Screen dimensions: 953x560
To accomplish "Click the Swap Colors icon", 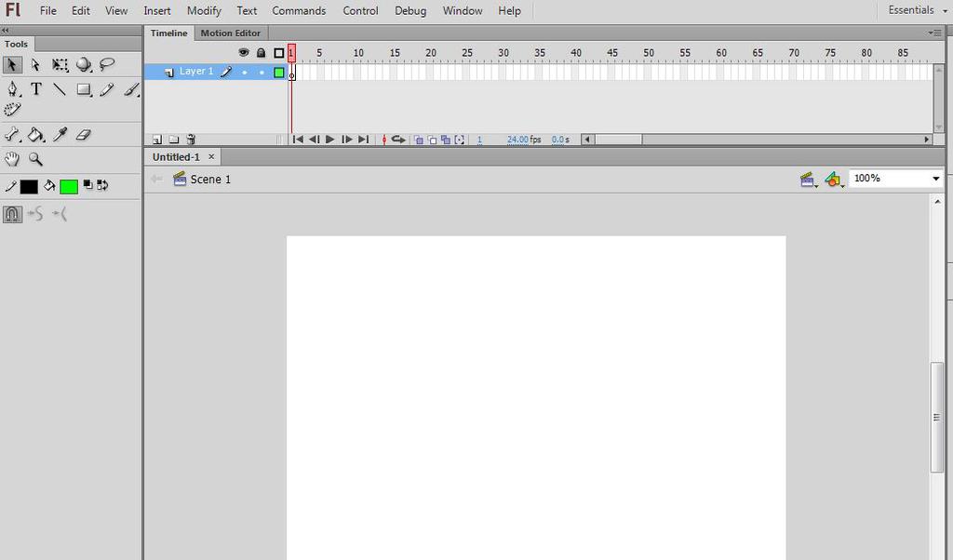I will (102, 184).
